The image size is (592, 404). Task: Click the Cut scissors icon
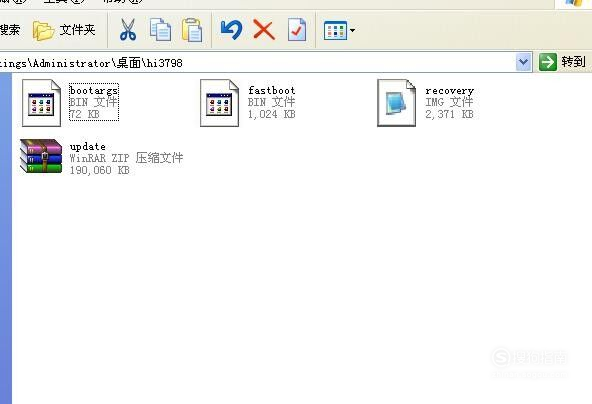coord(128,30)
